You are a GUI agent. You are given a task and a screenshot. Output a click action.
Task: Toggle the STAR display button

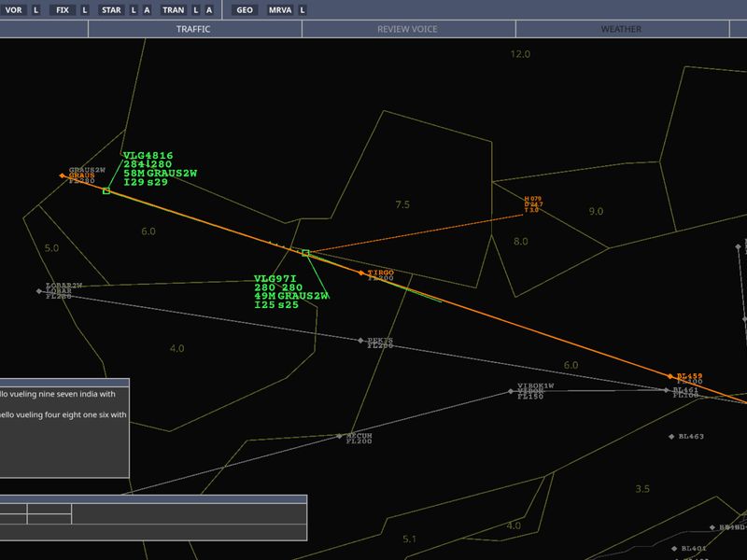(111, 10)
